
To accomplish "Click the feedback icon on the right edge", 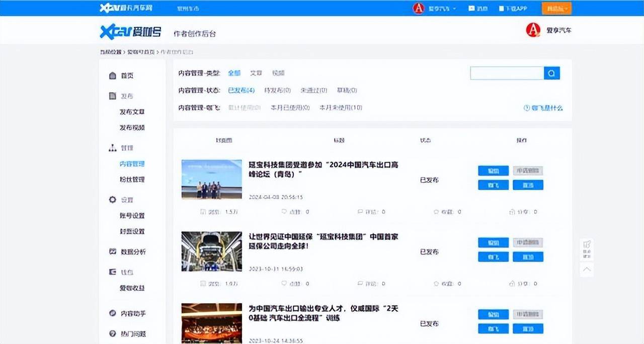I will (587, 249).
